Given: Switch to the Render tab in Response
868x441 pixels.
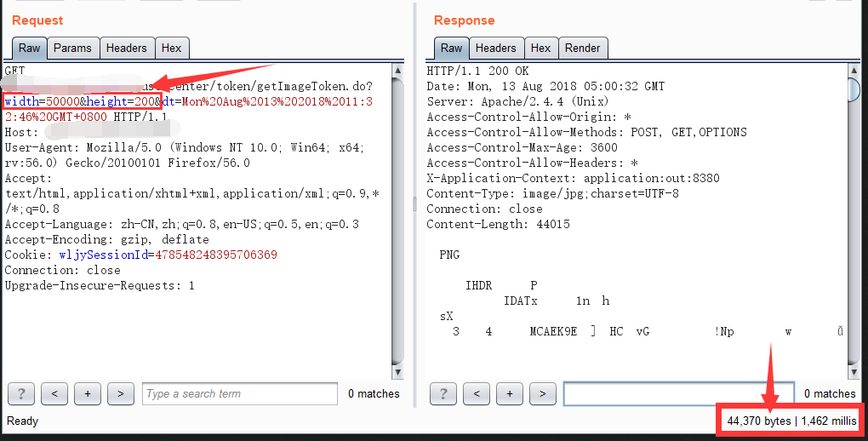Looking at the screenshot, I should [582, 49].
